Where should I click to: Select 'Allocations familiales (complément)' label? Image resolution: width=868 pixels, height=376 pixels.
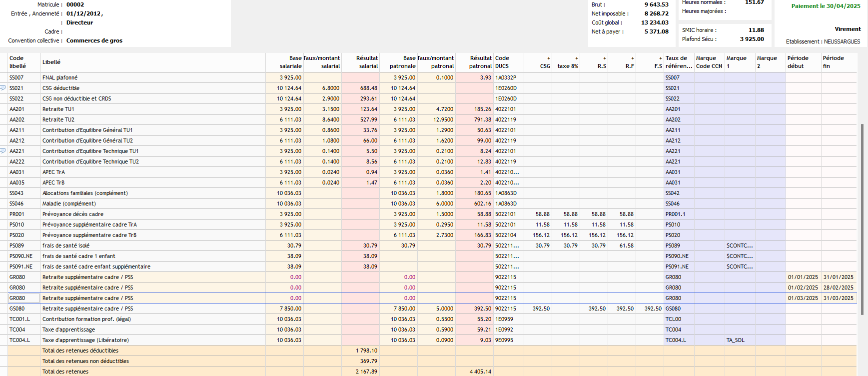pos(85,193)
